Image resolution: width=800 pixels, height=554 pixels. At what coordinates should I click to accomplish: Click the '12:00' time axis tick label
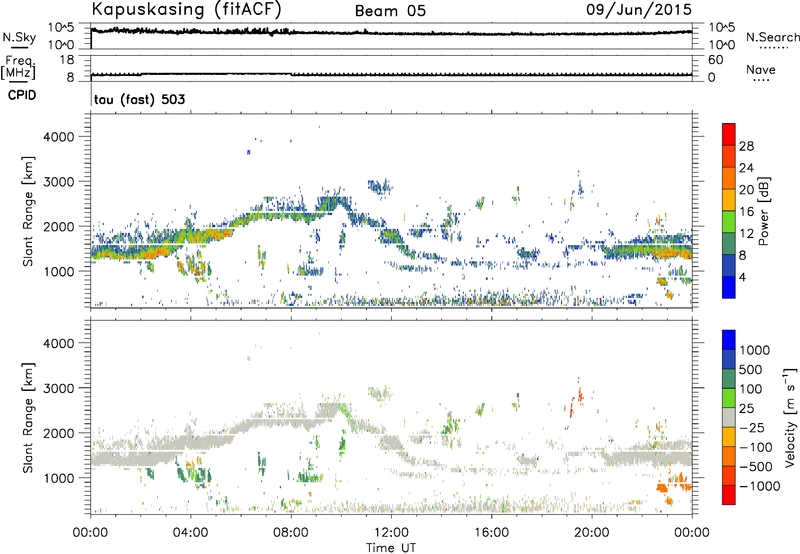391,533
